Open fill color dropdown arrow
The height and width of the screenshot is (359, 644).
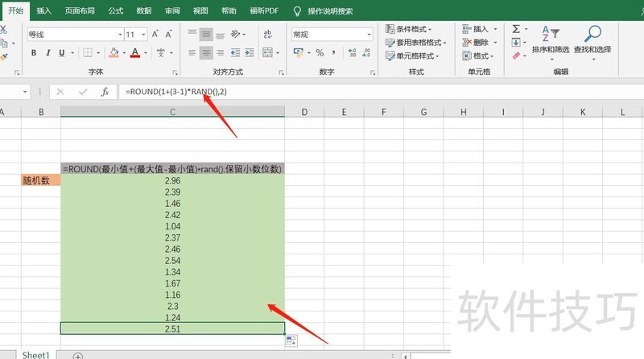[124, 53]
